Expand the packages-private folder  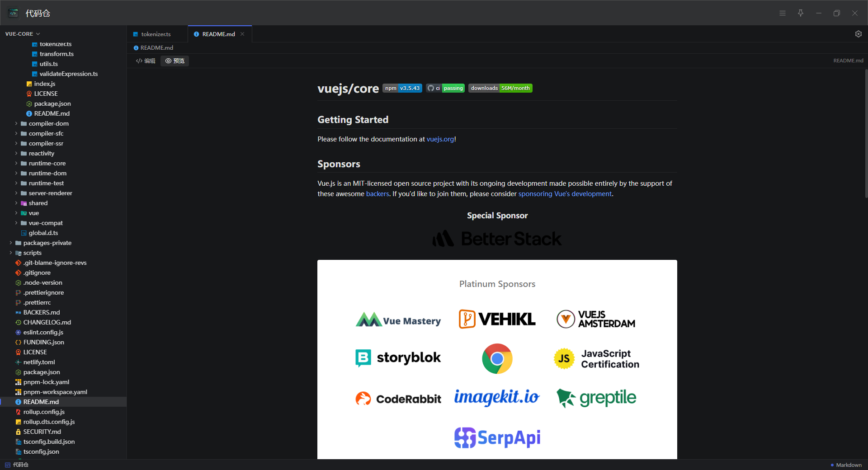point(11,243)
